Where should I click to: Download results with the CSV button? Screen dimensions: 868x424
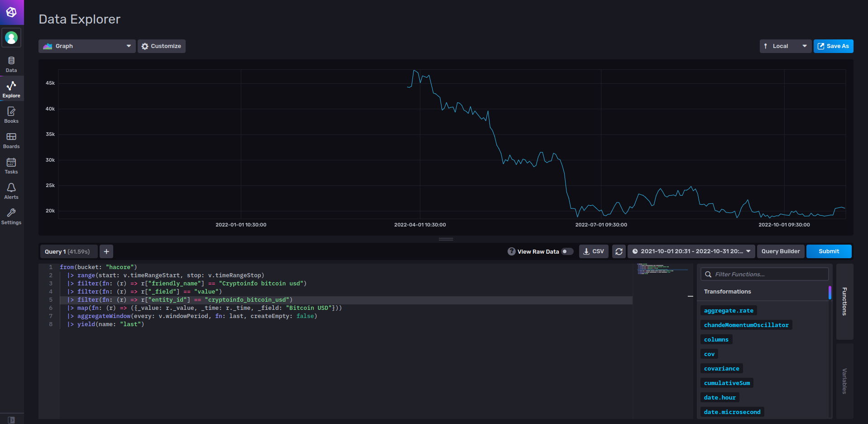click(594, 251)
